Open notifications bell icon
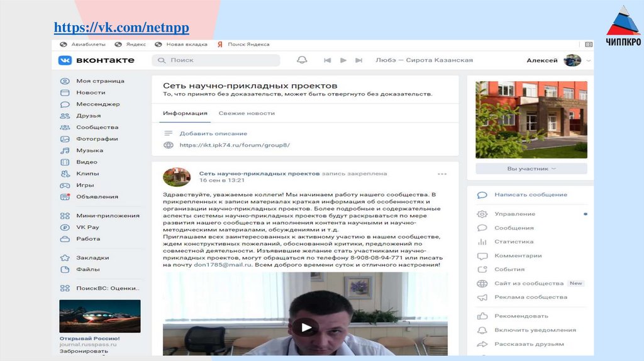Viewport: 644px width, 361px height. tap(302, 60)
